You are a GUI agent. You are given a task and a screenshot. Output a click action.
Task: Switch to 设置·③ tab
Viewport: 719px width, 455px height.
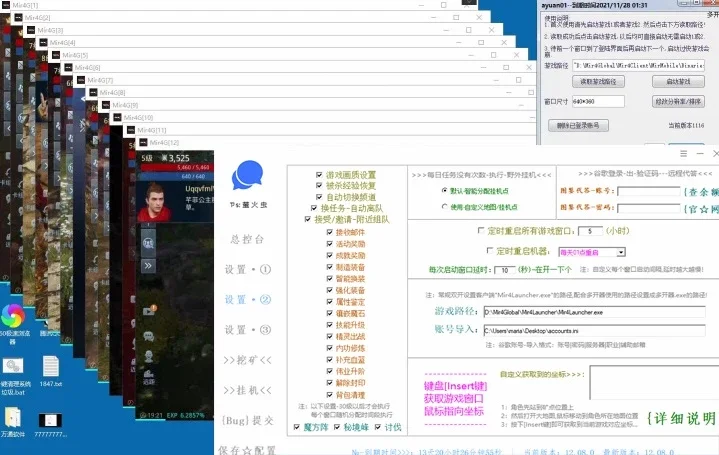click(248, 330)
